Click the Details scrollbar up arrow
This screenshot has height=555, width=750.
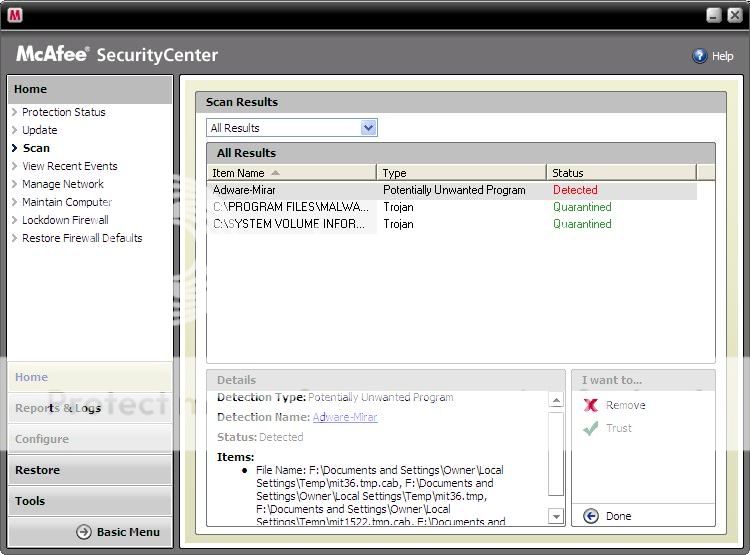coord(556,400)
